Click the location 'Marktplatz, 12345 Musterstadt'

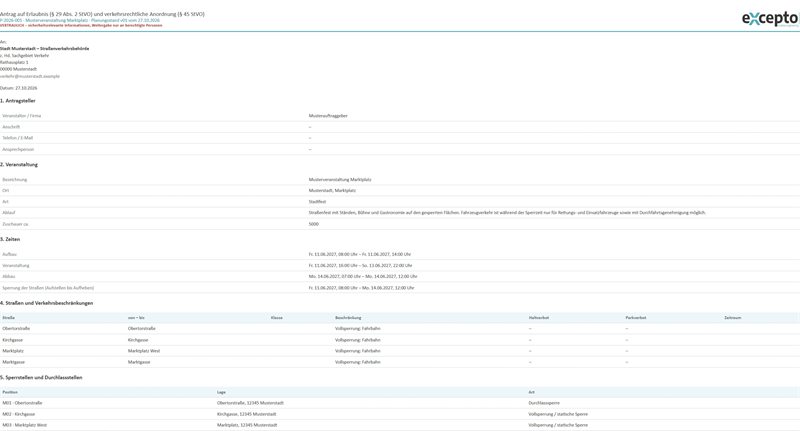247,425
